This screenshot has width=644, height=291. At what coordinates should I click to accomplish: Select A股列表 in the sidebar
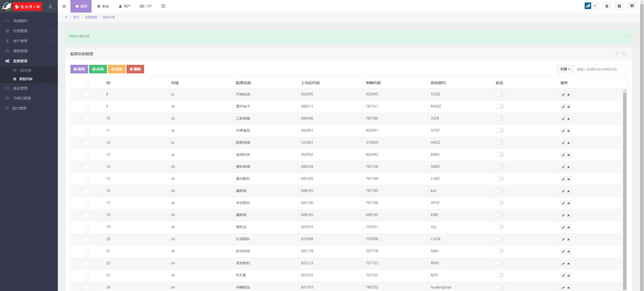point(25,70)
